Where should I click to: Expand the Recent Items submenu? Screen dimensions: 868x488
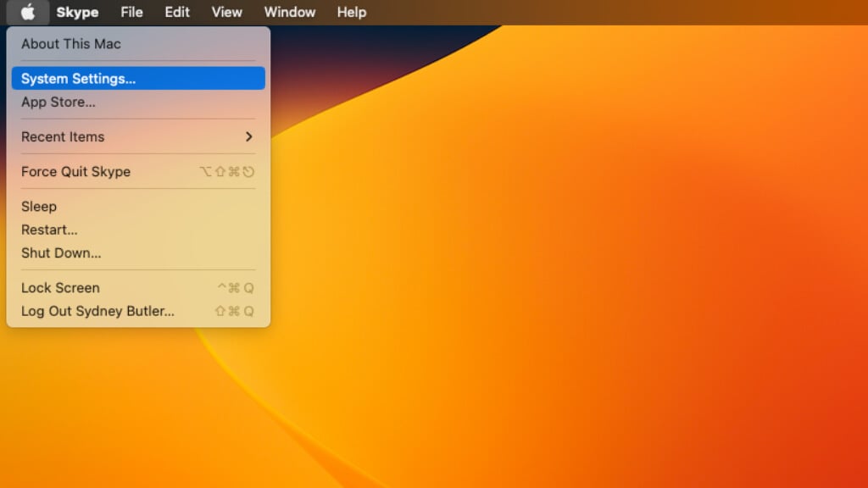tap(138, 136)
